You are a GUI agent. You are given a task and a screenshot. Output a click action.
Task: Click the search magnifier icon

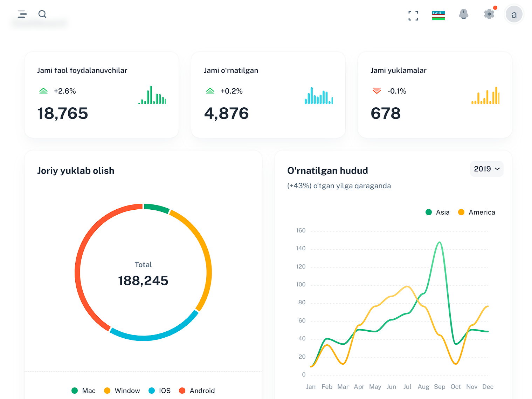point(42,14)
